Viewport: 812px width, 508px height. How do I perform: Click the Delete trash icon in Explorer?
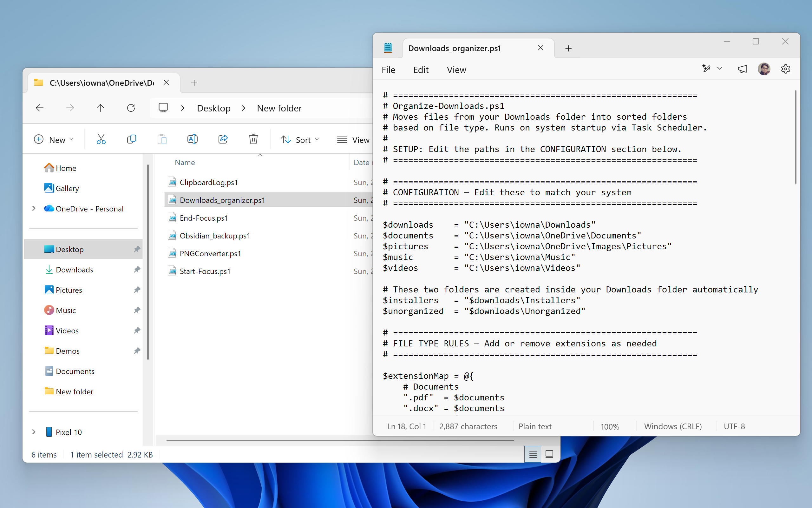pos(253,139)
